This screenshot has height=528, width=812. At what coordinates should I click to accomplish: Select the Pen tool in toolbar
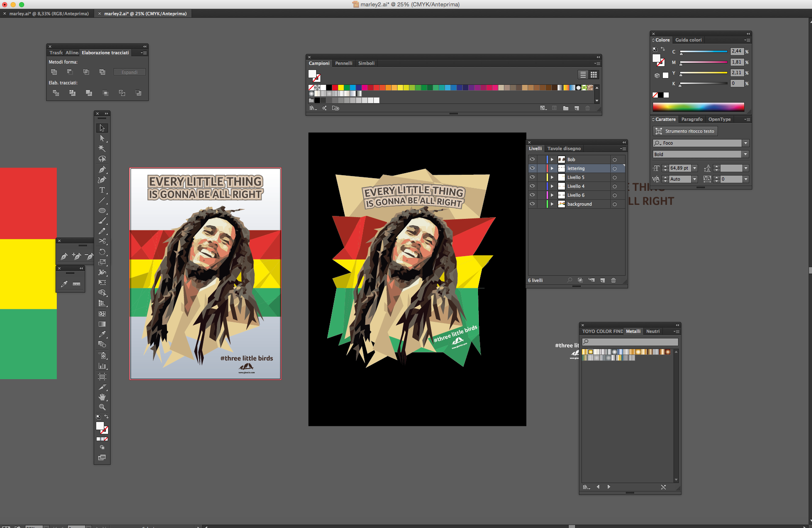102,169
